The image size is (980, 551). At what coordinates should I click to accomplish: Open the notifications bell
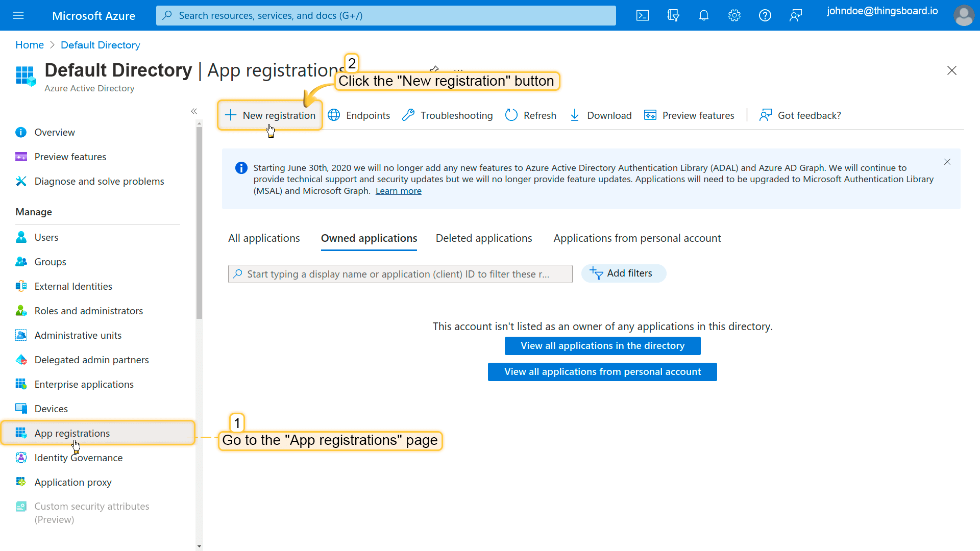click(704, 15)
